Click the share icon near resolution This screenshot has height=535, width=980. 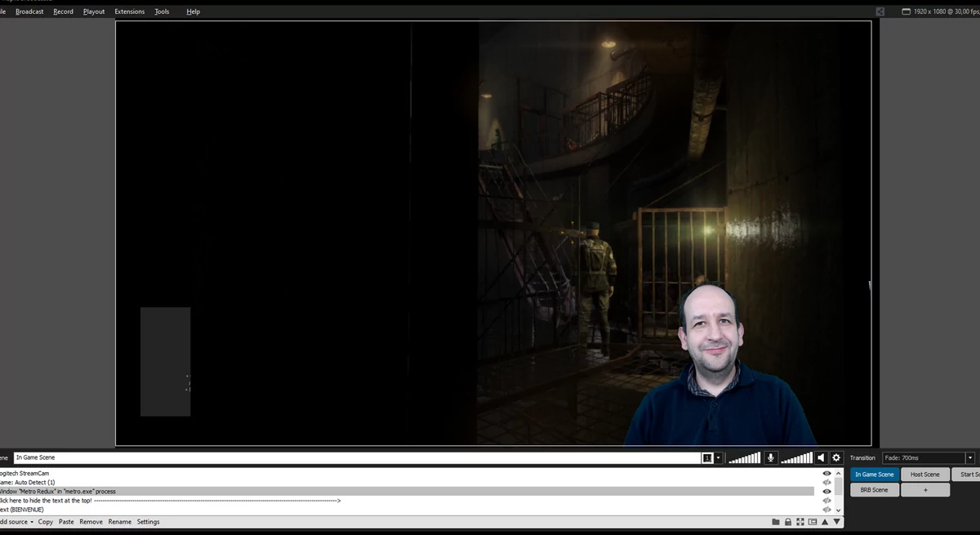point(880,11)
